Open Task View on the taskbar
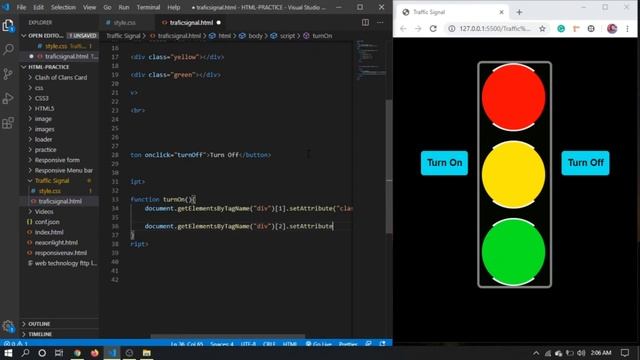The image size is (640, 360). click(59, 353)
